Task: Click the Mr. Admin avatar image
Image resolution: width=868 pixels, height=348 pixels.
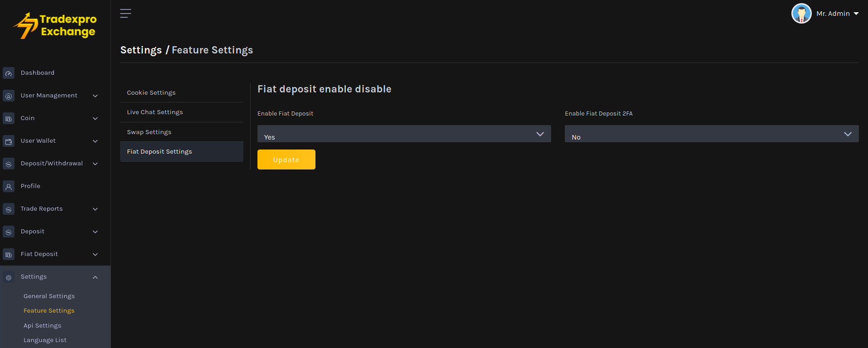Action: pyautogui.click(x=801, y=14)
